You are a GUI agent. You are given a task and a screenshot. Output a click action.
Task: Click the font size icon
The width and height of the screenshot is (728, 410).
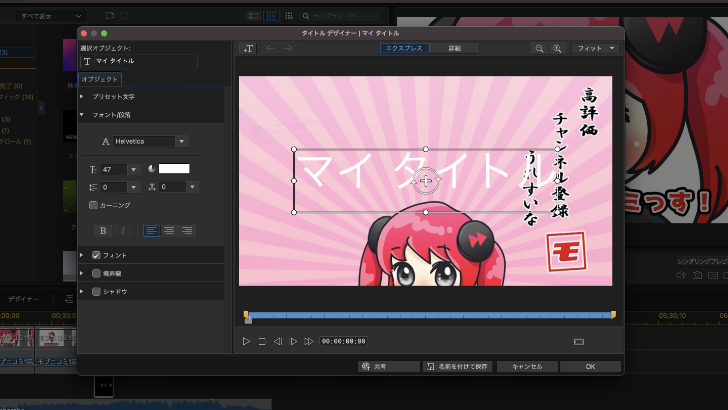pyautogui.click(x=93, y=169)
